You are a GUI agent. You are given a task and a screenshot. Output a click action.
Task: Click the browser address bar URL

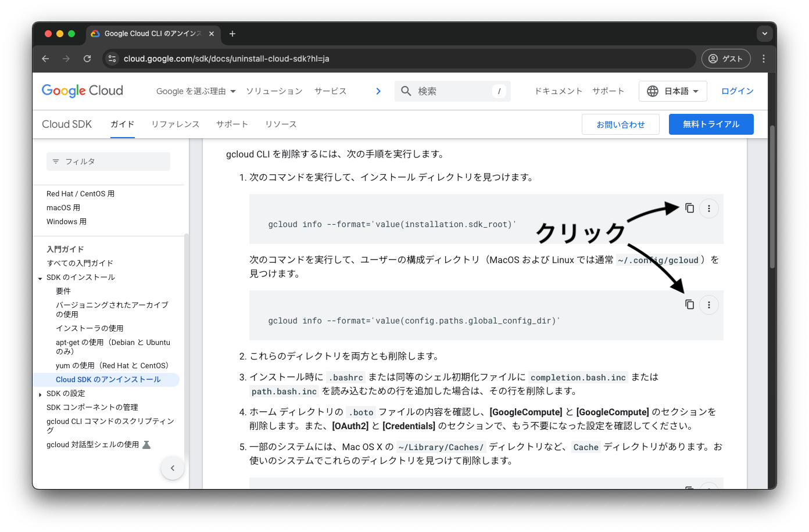[x=227, y=59]
